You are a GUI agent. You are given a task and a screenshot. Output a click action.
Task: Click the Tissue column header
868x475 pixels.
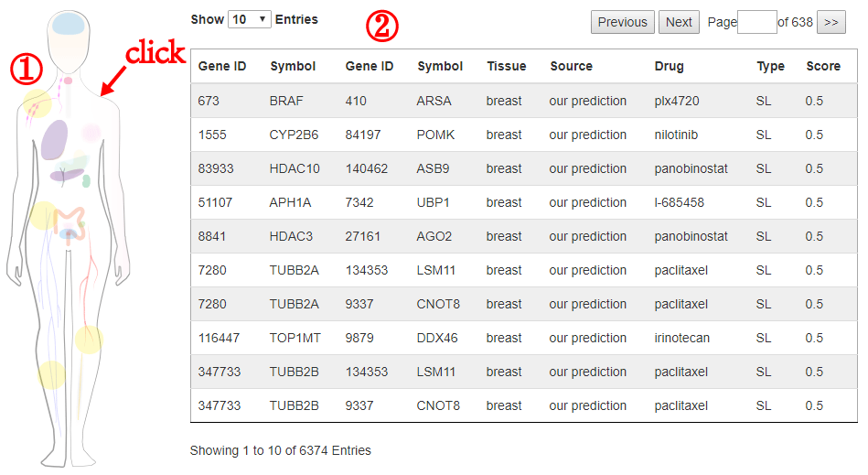point(507,67)
